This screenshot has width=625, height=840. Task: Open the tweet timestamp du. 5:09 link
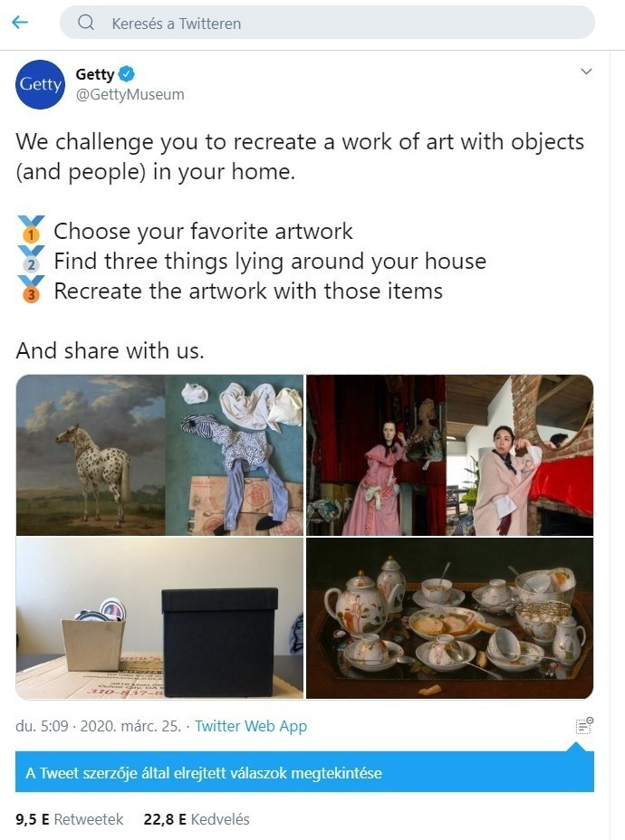coord(98,726)
